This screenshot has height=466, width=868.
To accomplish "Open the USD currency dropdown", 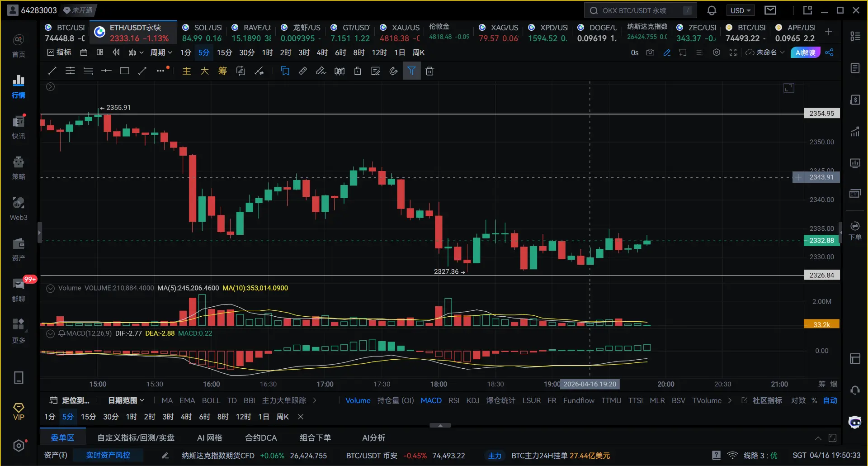I will pos(741,10).
